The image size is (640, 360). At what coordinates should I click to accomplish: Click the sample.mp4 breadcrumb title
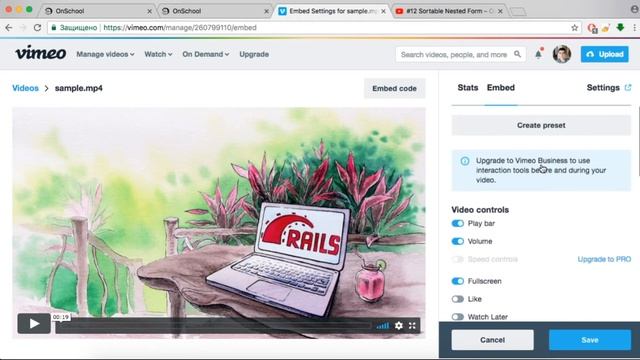tap(79, 88)
